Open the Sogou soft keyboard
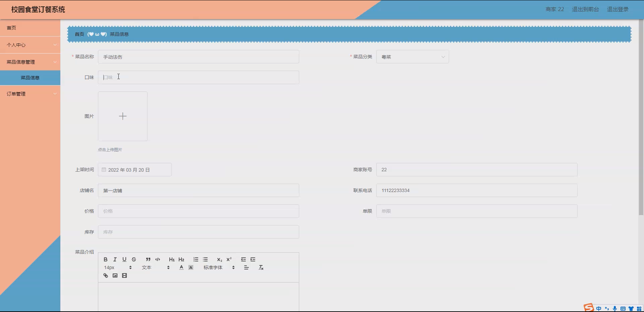 click(623, 309)
